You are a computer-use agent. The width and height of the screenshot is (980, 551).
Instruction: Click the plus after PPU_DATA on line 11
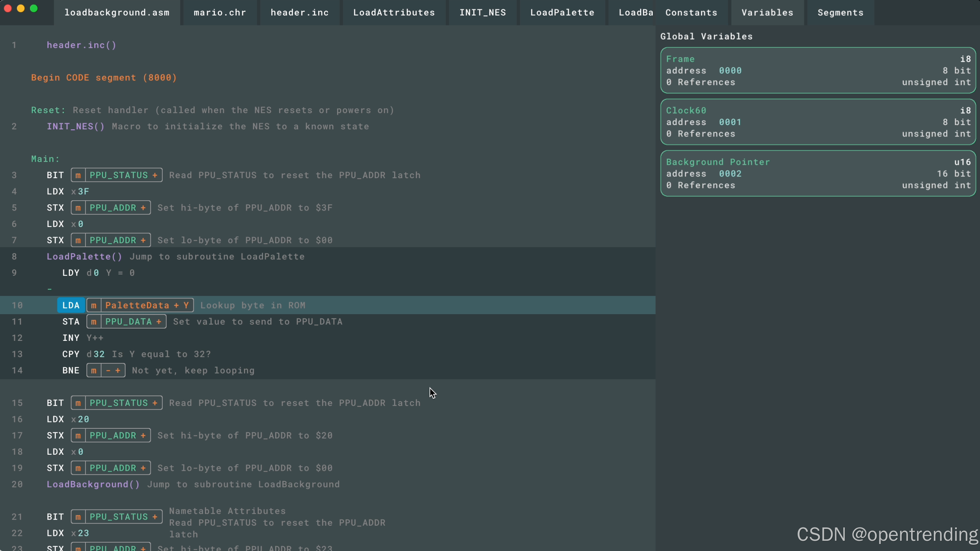coord(159,322)
